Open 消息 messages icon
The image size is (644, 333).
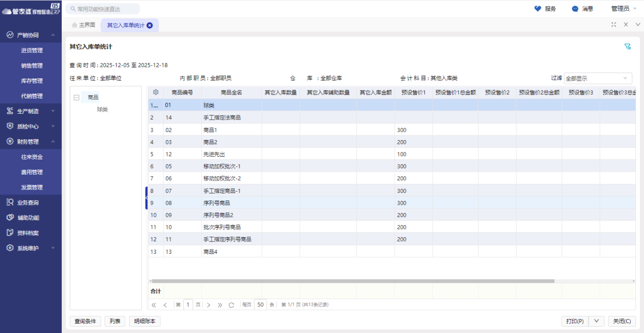575,8
